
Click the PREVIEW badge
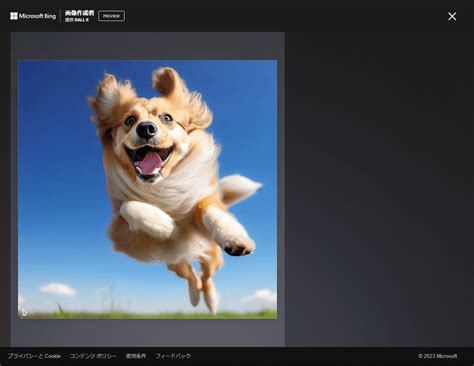point(111,16)
